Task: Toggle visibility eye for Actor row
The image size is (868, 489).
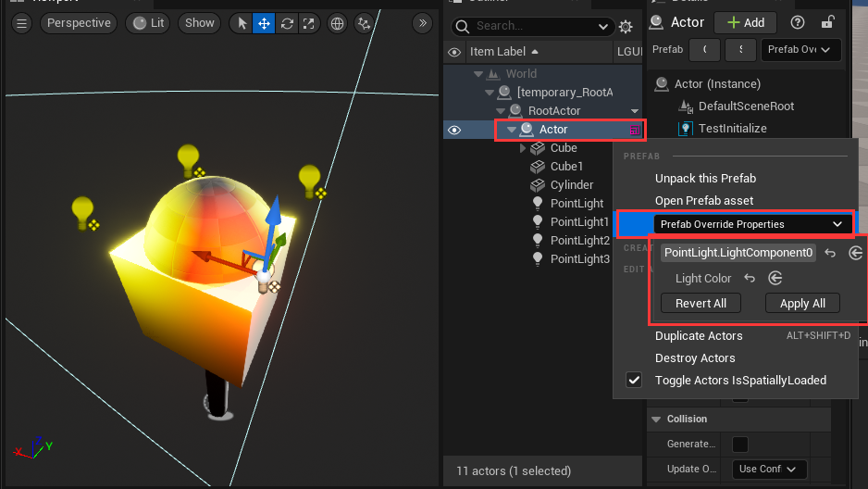Action: [x=454, y=130]
